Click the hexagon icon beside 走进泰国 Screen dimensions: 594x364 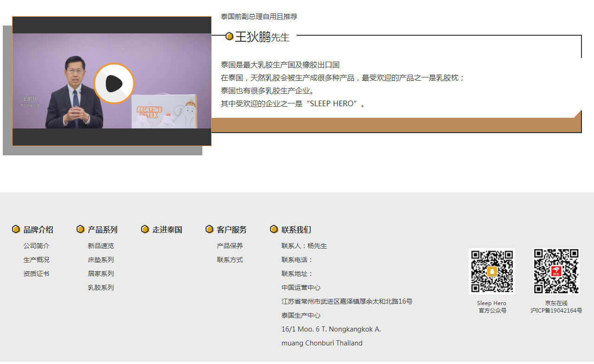coord(145,230)
